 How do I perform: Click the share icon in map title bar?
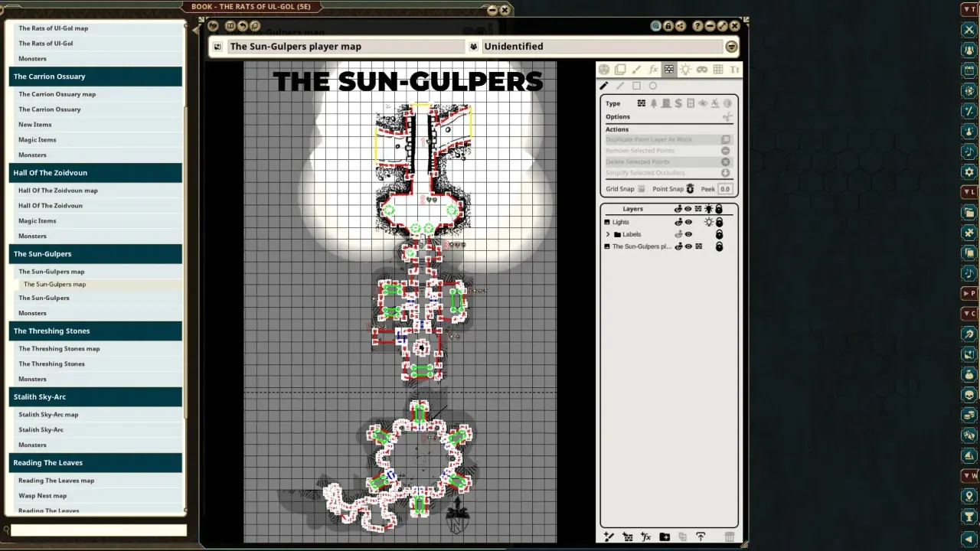pyautogui.click(x=680, y=26)
